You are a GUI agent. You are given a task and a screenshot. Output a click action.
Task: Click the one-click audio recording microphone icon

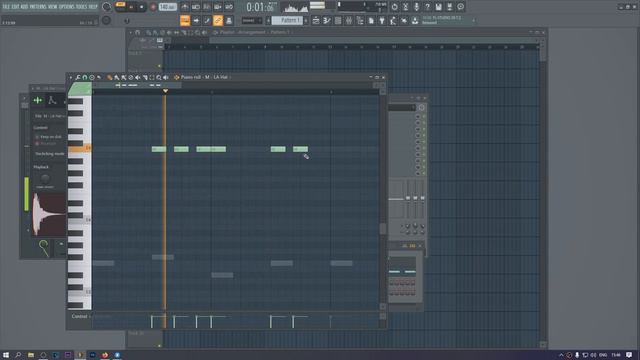click(416, 7)
